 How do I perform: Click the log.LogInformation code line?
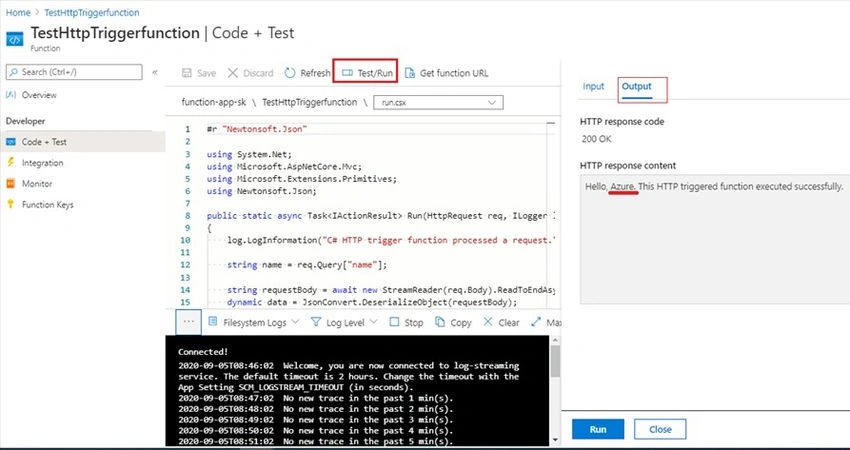(x=391, y=240)
